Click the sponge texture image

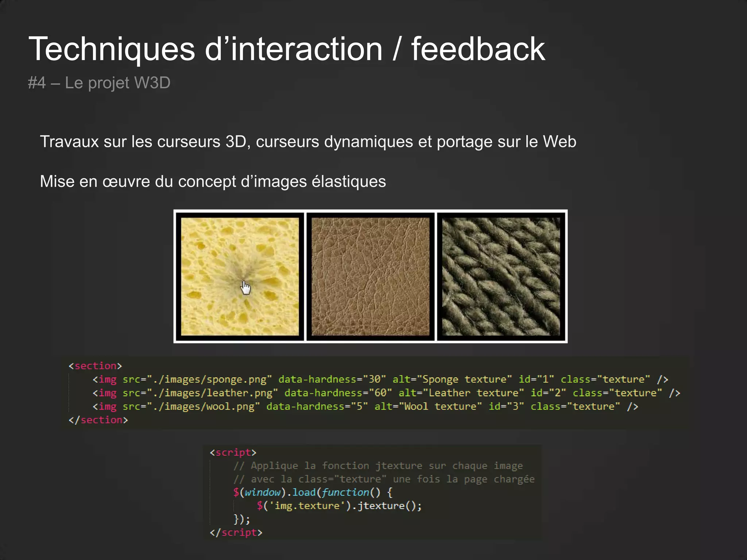pos(240,276)
